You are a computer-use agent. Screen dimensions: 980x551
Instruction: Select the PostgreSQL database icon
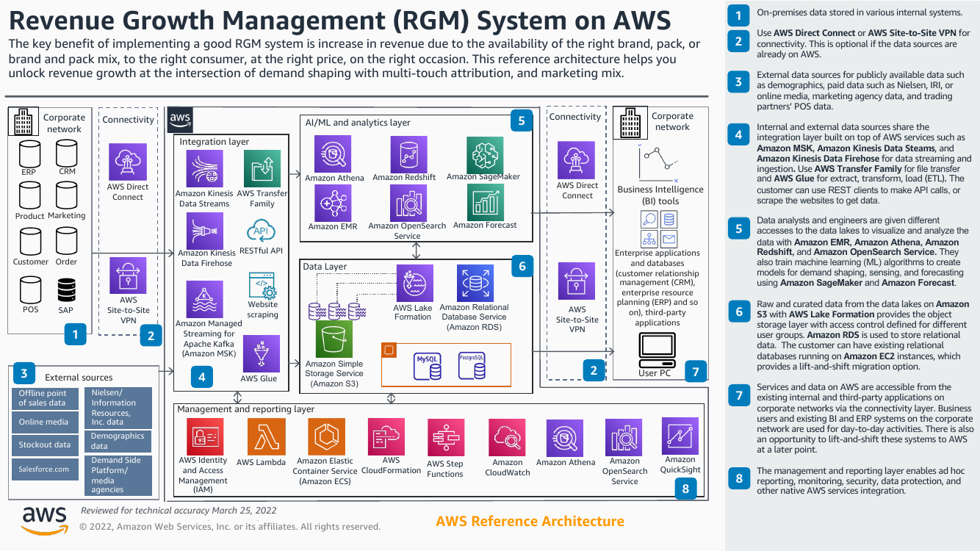coord(472,366)
